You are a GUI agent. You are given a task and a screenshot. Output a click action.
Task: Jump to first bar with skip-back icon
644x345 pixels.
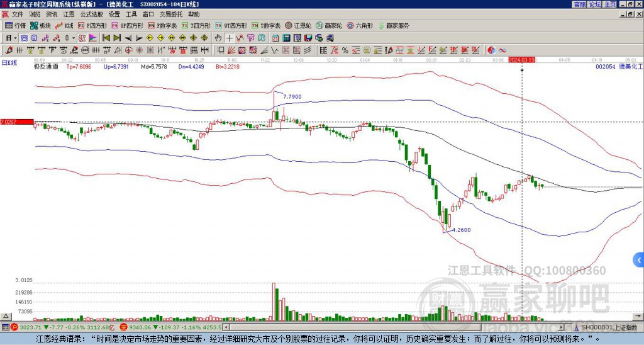[x=106, y=38]
